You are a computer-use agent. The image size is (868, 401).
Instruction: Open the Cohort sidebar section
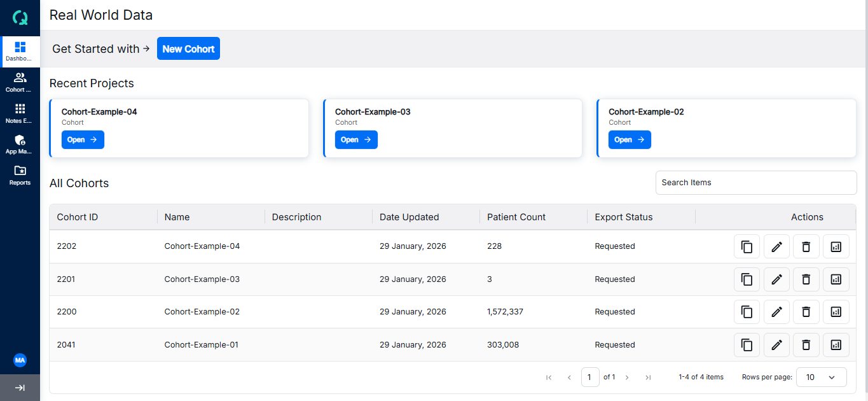point(20,83)
